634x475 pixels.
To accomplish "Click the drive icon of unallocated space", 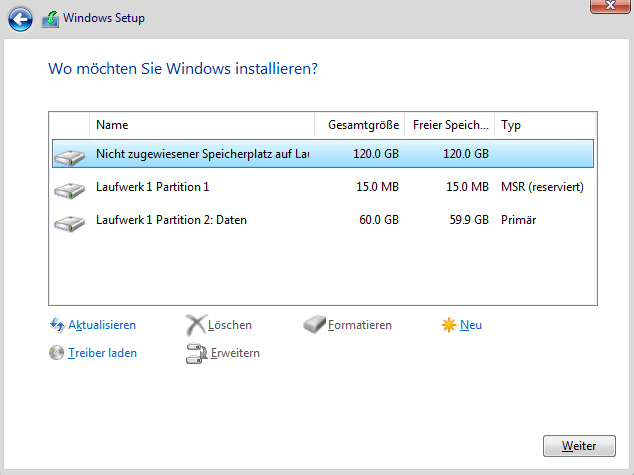I will click(70, 155).
